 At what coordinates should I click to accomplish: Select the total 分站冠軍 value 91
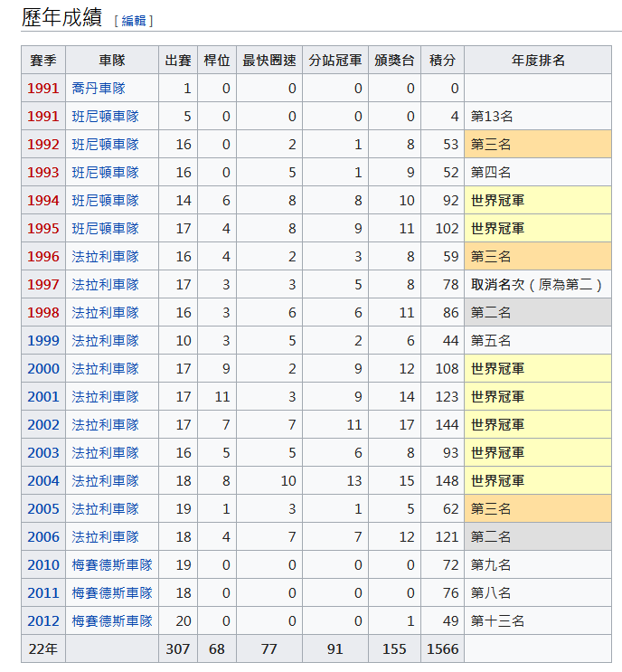pyautogui.click(x=335, y=648)
